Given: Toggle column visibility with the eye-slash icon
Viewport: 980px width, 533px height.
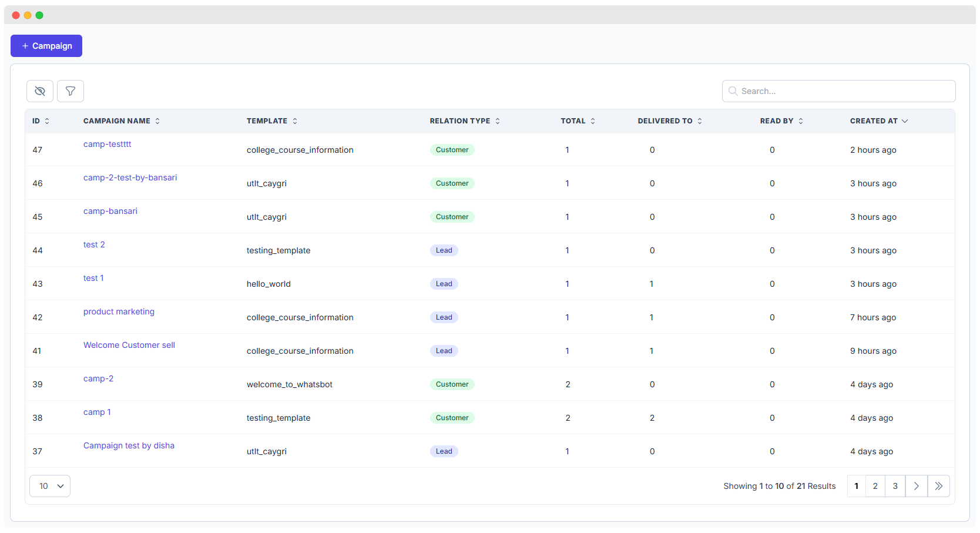Looking at the screenshot, I should [x=40, y=91].
